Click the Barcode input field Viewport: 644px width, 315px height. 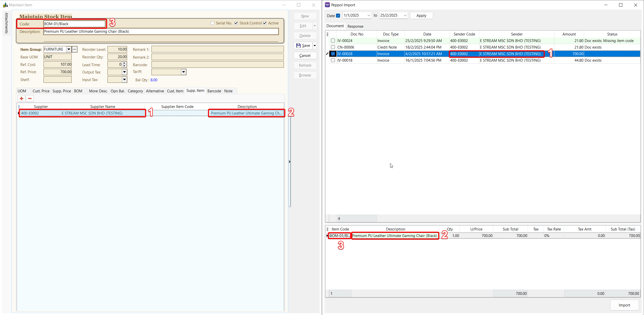coord(217,65)
